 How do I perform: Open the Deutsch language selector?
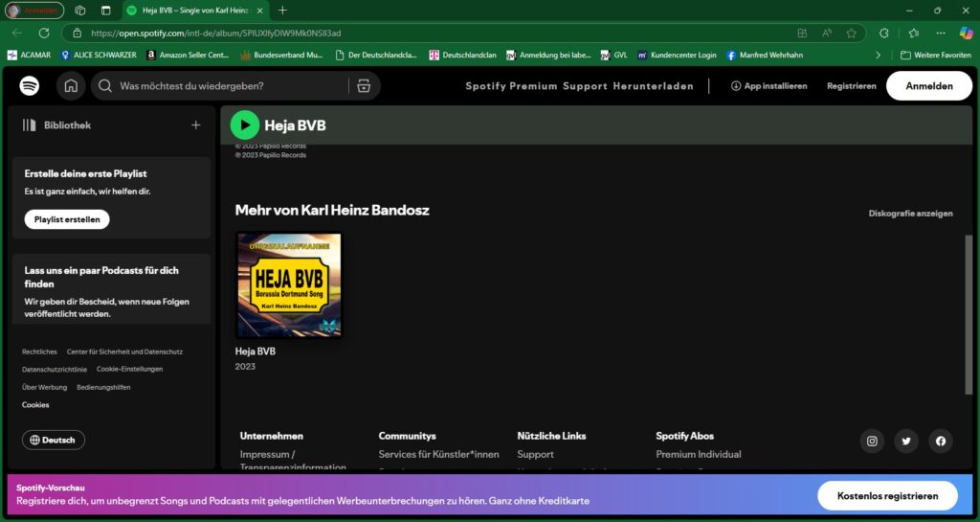pyautogui.click(x=54, y=440)
